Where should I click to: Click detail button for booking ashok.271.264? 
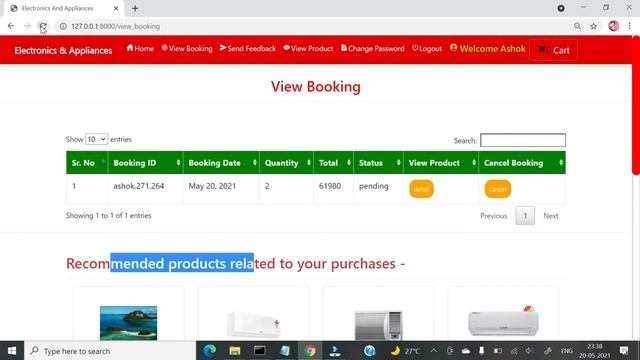click(421, 189)
